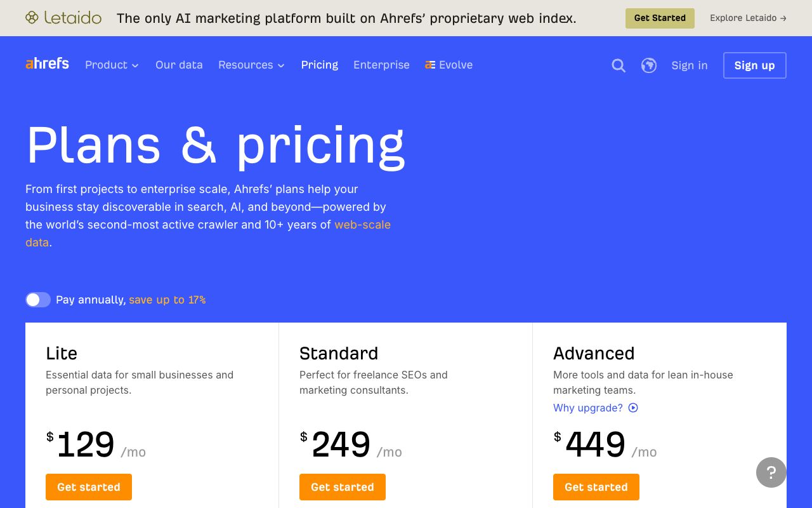Click the play icon beside Why upgrade
The width and height of the screenshot is (812, 508).
633,408
